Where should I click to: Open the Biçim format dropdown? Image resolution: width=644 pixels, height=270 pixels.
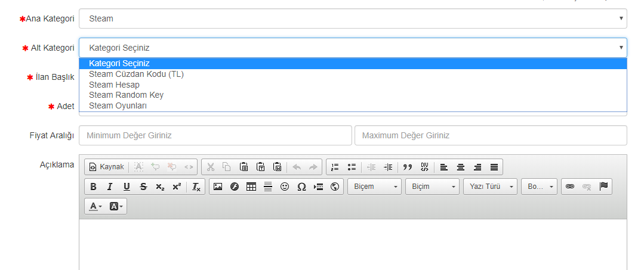click(x=433, y=187)
